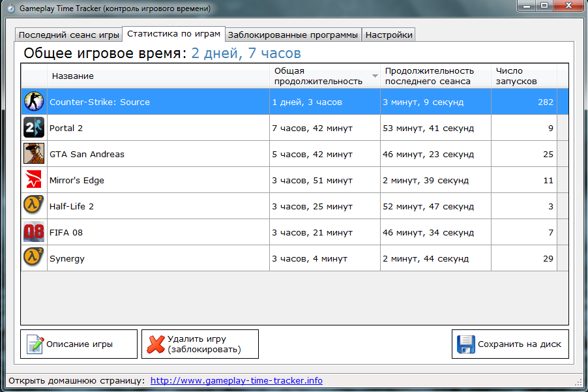This screenshot has height=392, width=588.
Task: Click the '7 часов, 42 минут' cell
Action: click(325, 128)
